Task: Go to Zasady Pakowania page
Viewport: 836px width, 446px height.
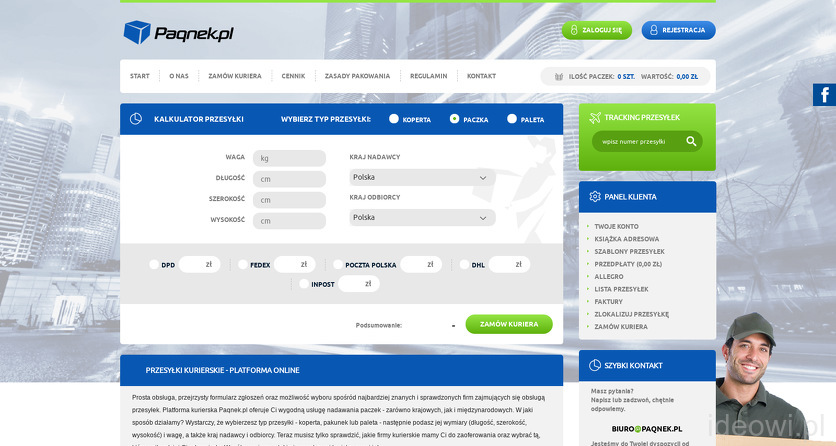Action: (x=357, y=76)
